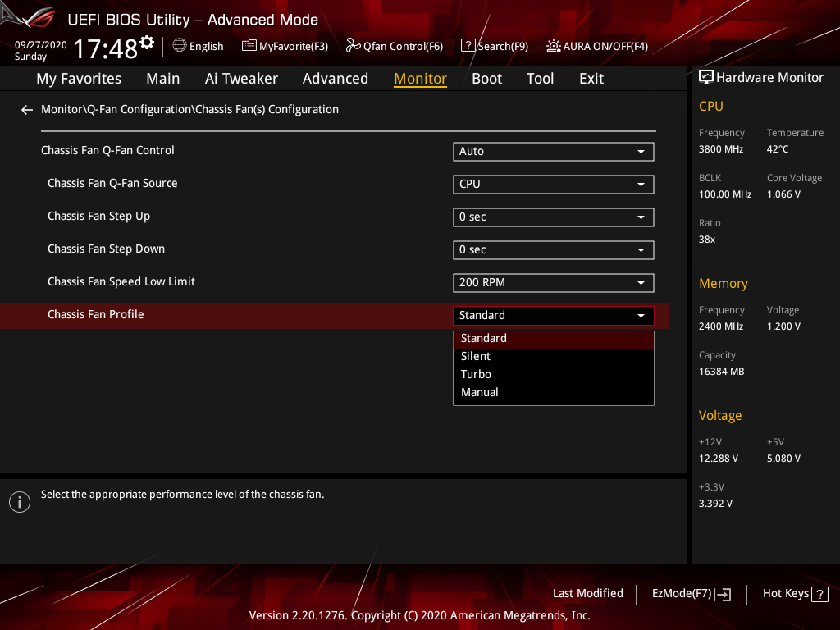Image resolution: width=840 pixels, height=630 pixels.
Task: Click +12V voltage value 12.288 V
Action: (x=719, y=459)
